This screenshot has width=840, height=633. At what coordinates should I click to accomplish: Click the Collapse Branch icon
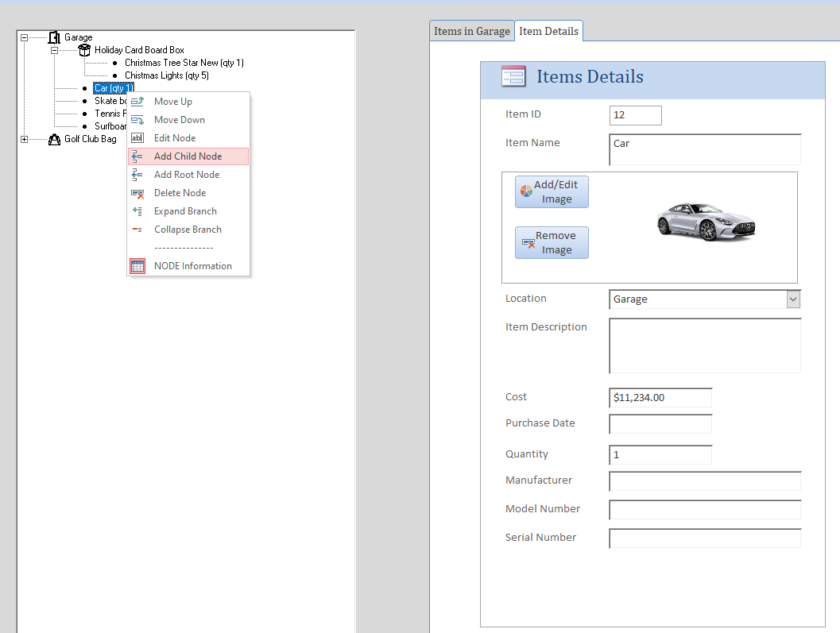[x=137, y=230]
